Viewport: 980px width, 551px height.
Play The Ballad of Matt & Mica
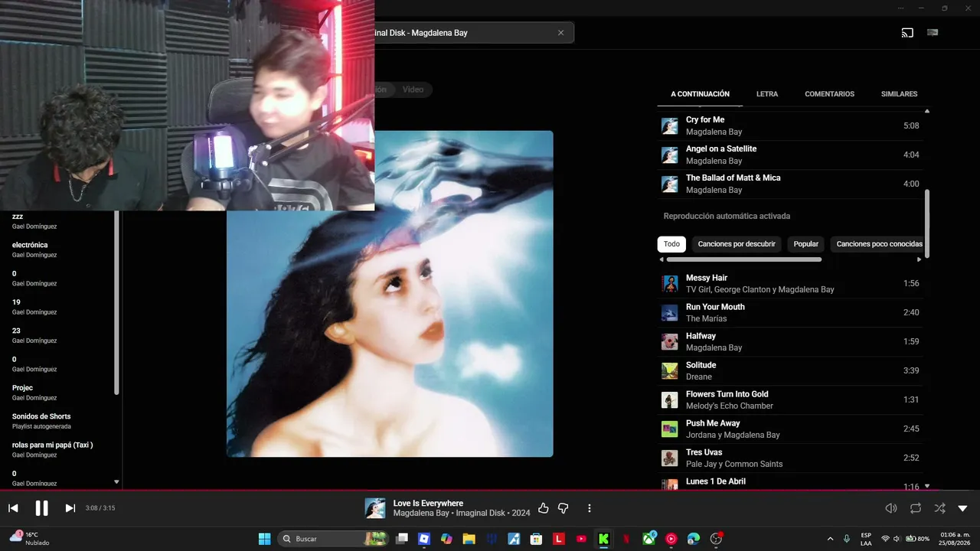(x=790, y=184)
